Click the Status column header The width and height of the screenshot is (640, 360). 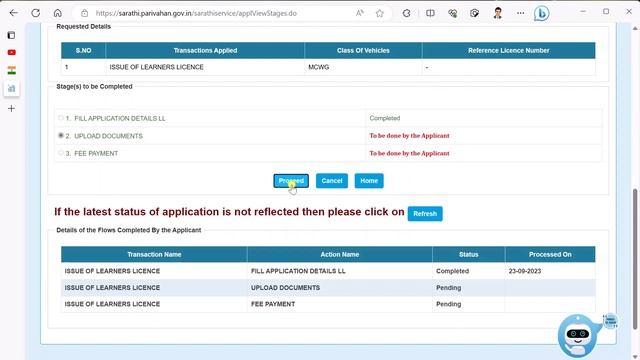(469, 254)
